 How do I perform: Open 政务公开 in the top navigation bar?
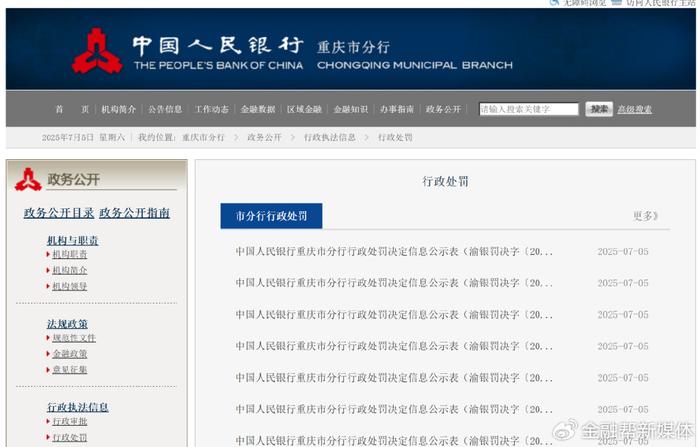(443, 109)
